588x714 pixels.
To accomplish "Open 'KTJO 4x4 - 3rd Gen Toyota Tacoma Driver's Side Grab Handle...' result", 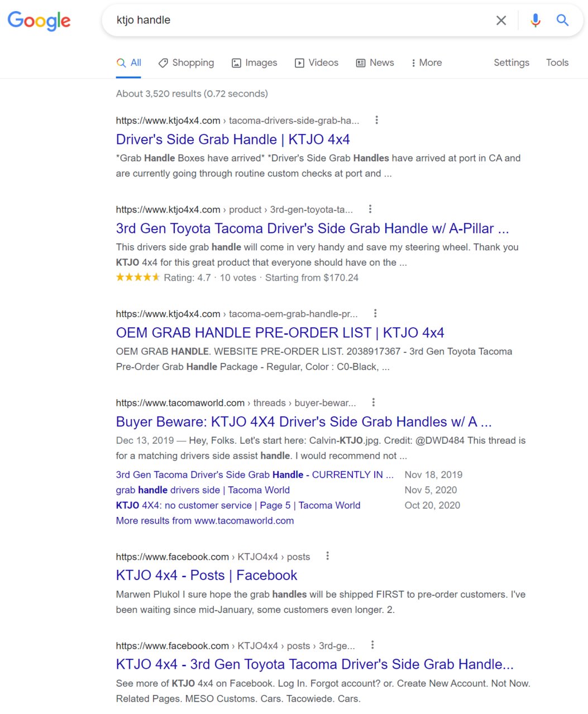I will tap(315, 664).
